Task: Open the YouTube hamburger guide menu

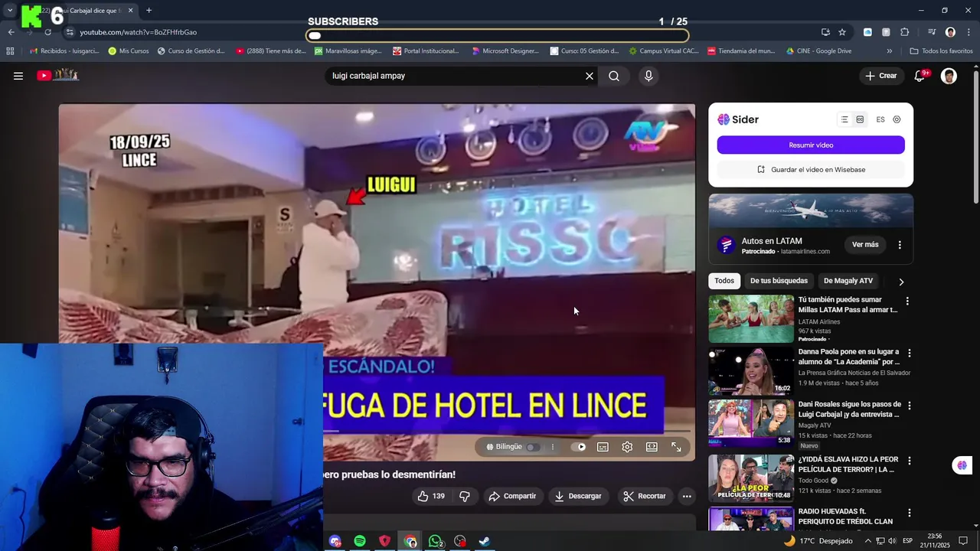Action: click(x=18, y=76)
